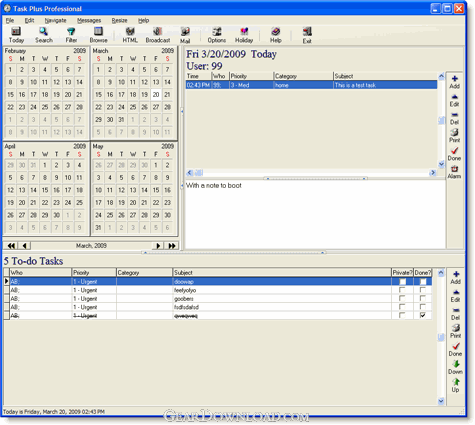
Task: Open Options from the toolbar
Action: pyautogui.click(x=217, y=35)
